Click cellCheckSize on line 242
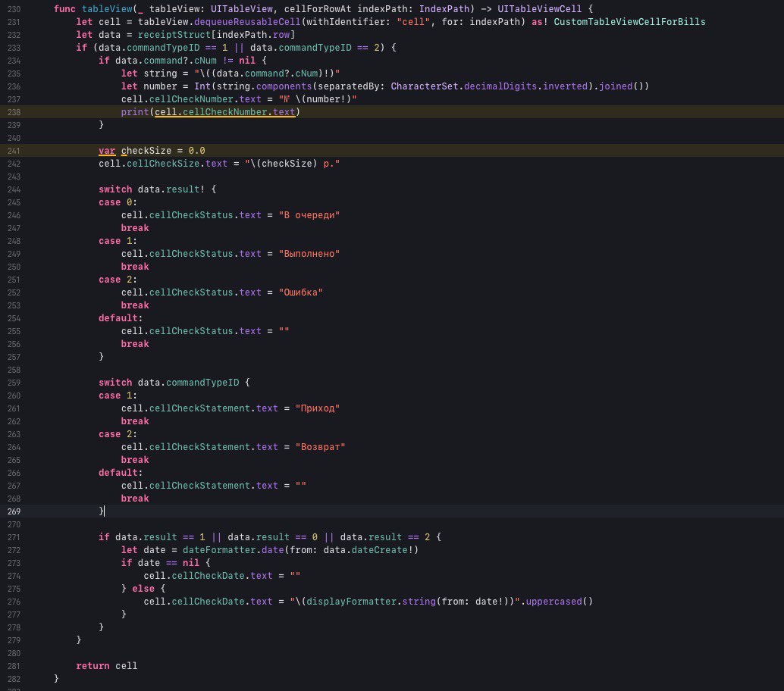 coord(163,164)
